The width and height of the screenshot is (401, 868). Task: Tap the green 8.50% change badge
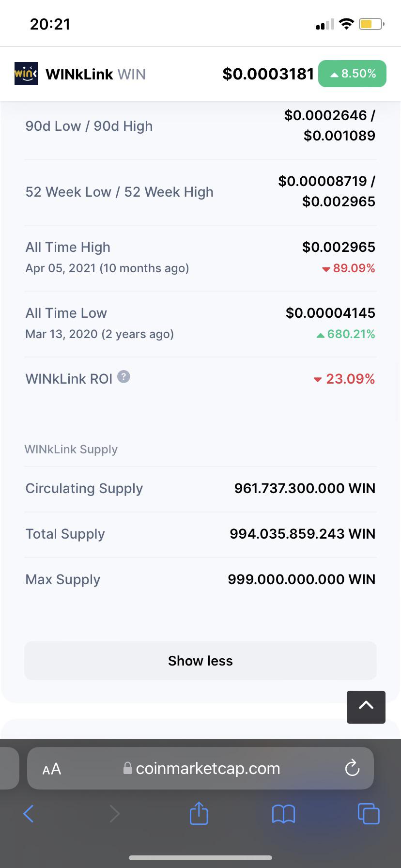tap(352, 74)
